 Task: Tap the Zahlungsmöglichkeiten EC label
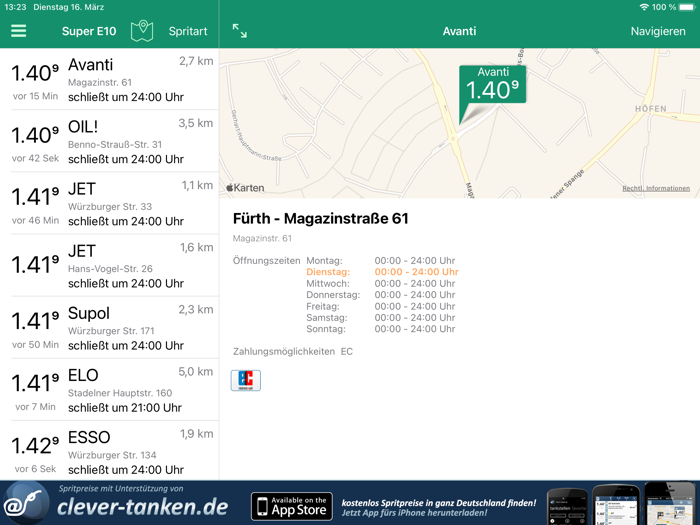tap(293, 351)
